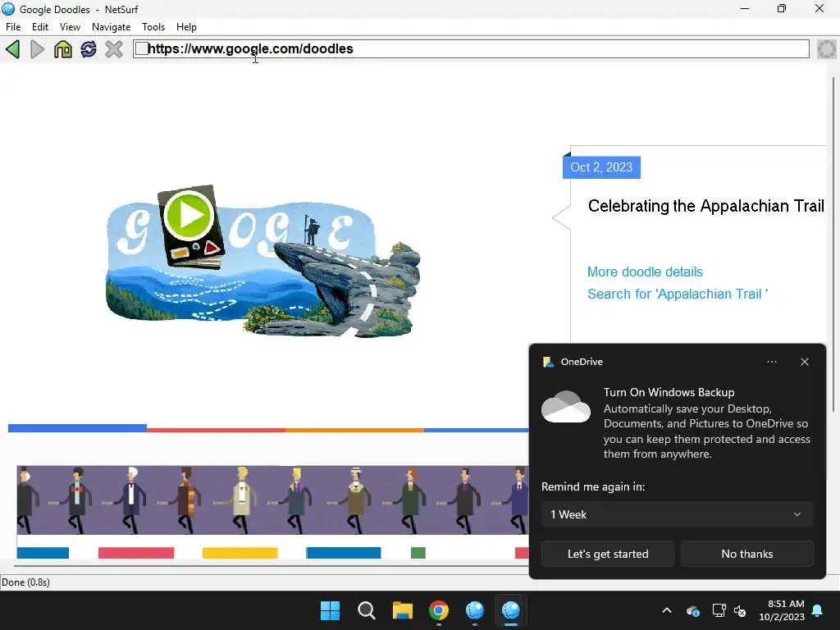Image resolution: width=840 pixels, height=630 pixels.
Task: Open the Tools menu
Action: 153,27
